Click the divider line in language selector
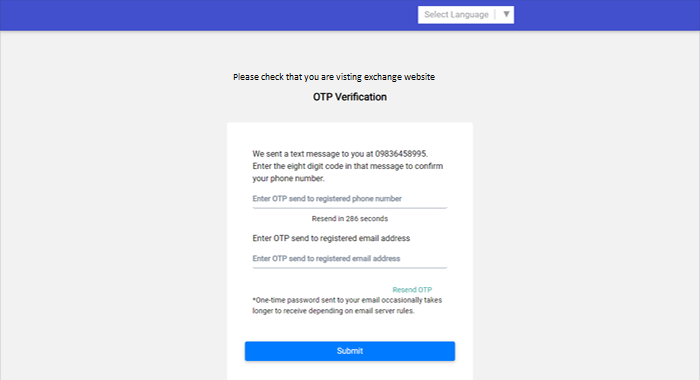Screen dimensions: 700x380 [495, 15]
